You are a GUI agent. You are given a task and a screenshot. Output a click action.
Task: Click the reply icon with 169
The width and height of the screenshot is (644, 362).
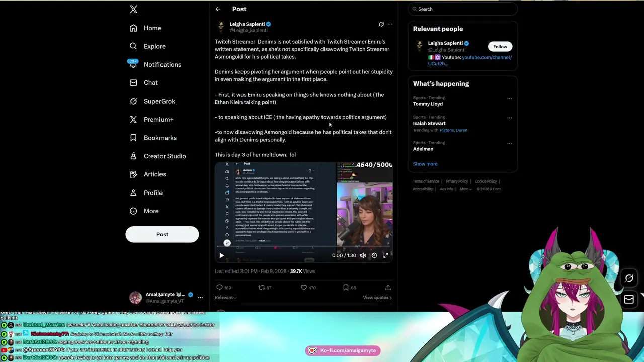pyautogui.click(x=219, y=288)
